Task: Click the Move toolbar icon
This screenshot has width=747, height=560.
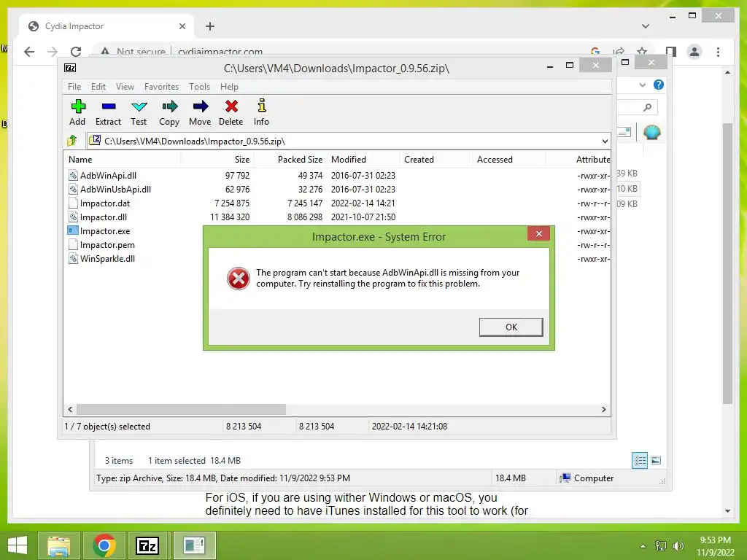Action: [x=201, y=106]
